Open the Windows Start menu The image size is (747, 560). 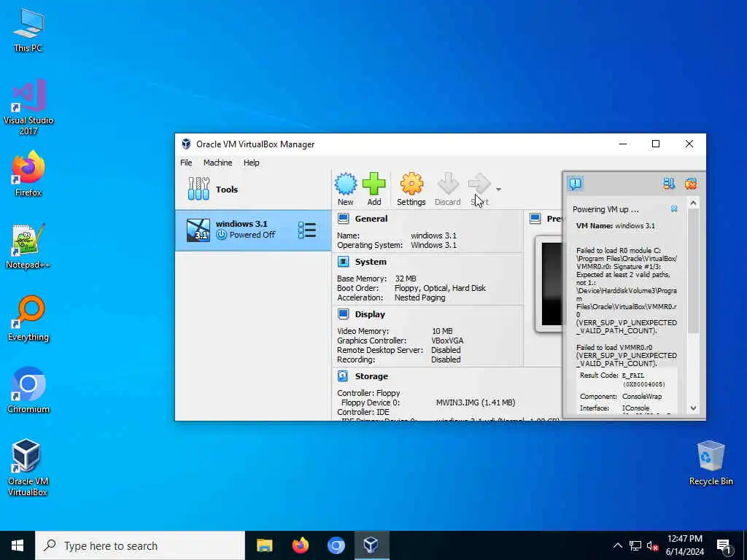[x=18, y=545]
